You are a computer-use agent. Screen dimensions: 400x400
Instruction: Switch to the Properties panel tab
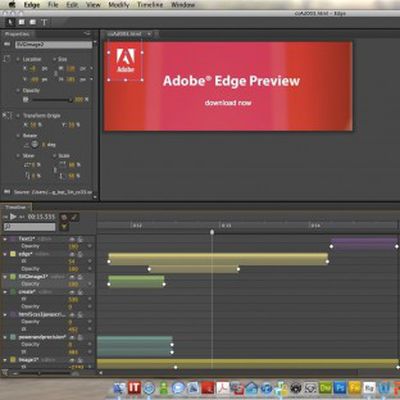tap(17, 34)
